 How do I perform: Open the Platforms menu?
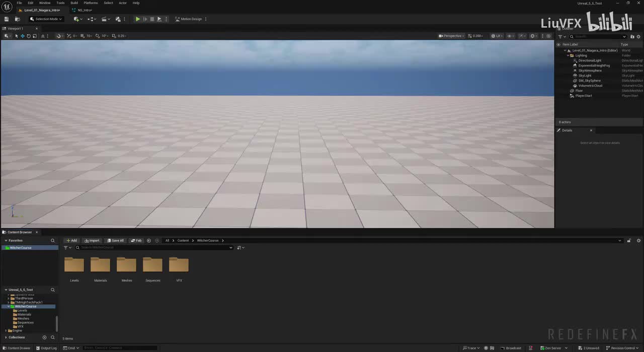coord(91,3)
